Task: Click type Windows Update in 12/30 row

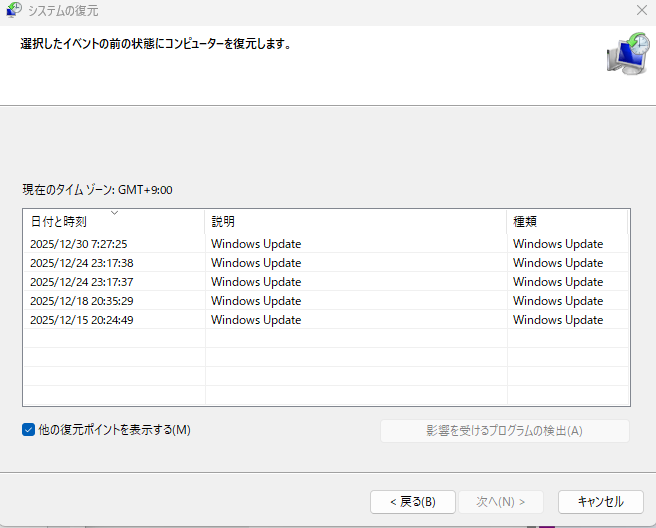Action: 558,244
